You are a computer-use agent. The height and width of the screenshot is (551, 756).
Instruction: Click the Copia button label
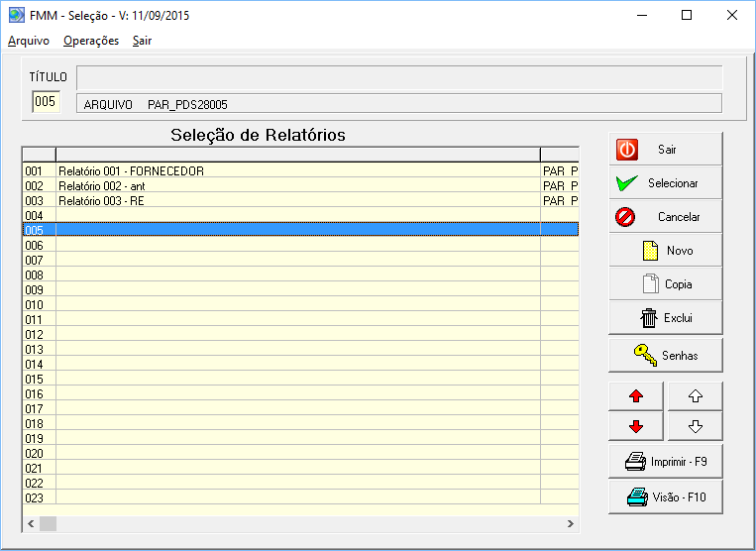click(679, 284)
